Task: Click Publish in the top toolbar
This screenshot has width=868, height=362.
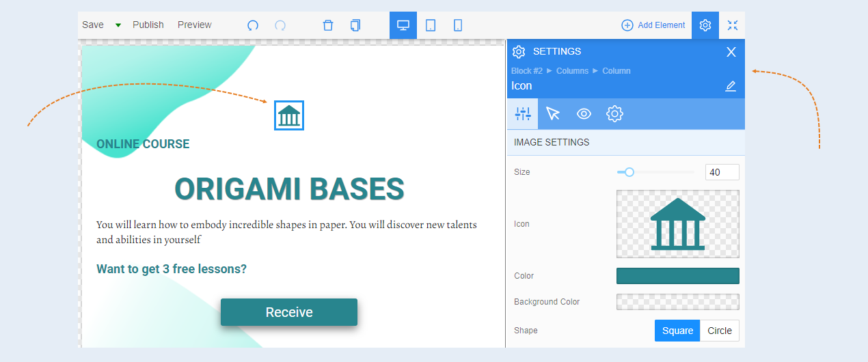Action: (x=148, y=25)
